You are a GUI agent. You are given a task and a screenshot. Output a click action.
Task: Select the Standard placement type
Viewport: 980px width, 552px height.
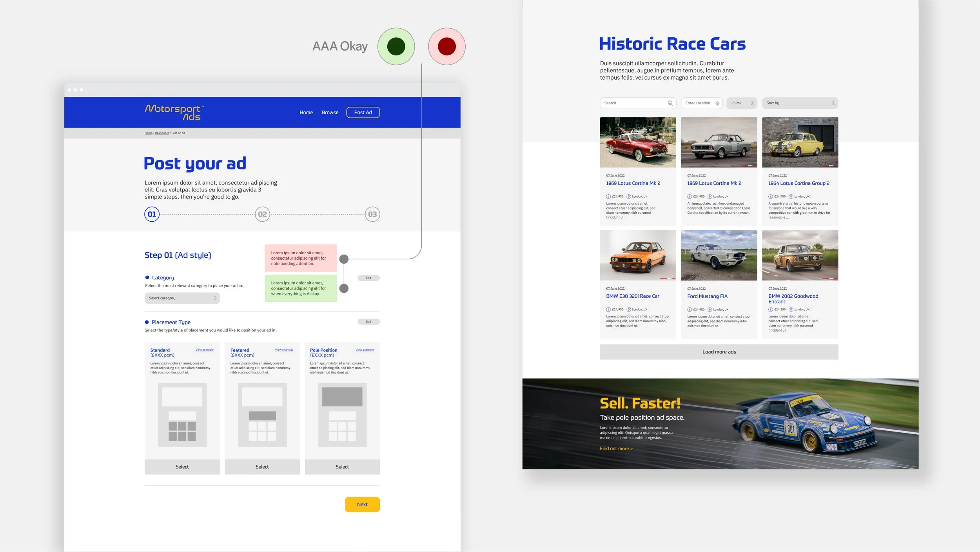tap(182, 467)
